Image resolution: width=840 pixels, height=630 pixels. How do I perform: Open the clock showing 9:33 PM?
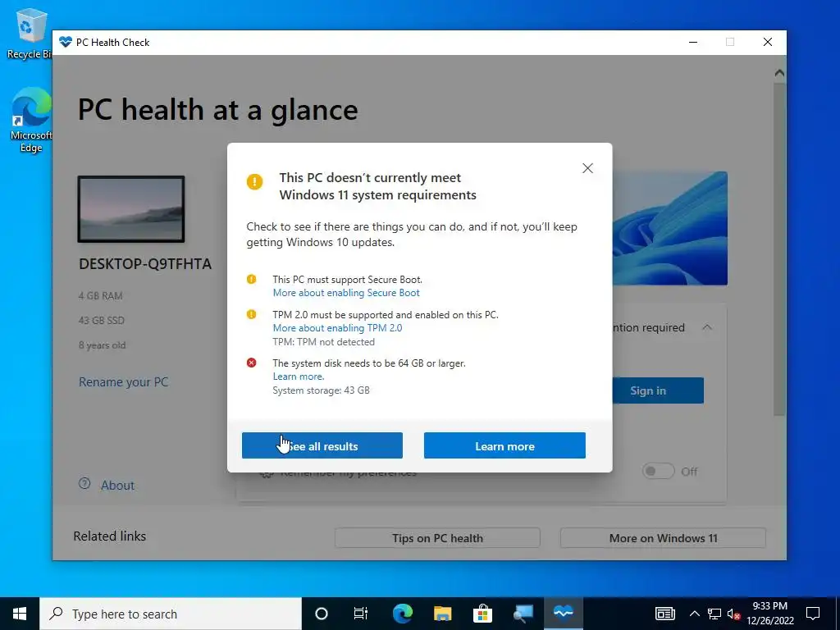point(769,614)
